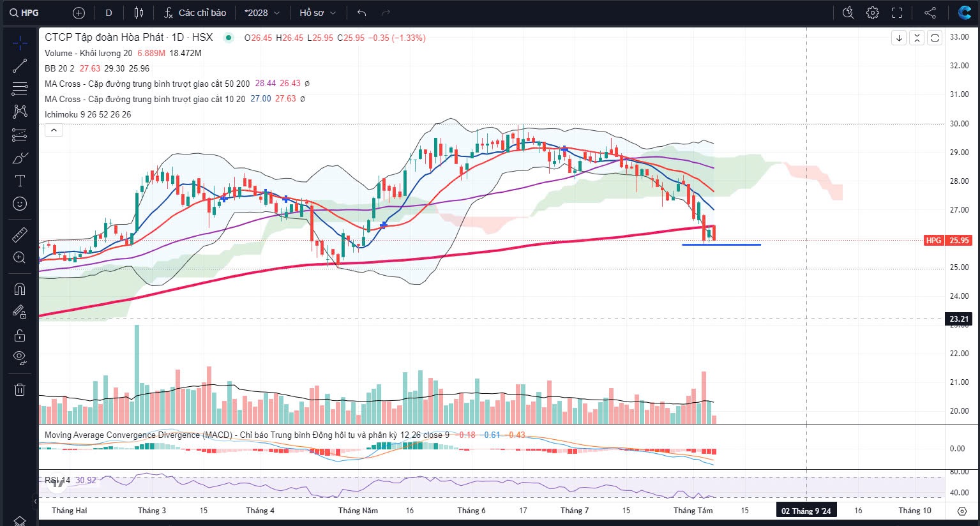Activate the zoom in tool
980x526 pixels.
pos(20,257)
